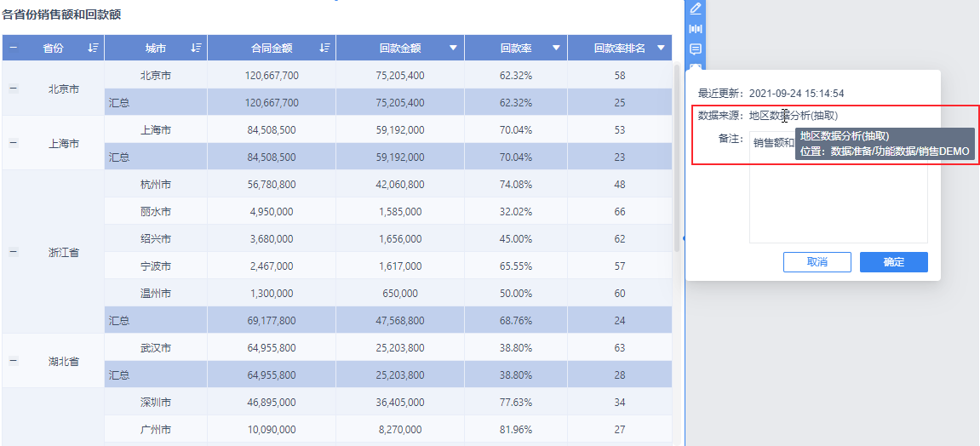Select the 温州市 city cell
The height and width of the screenshot is (446, 980).
pos(157,293)
